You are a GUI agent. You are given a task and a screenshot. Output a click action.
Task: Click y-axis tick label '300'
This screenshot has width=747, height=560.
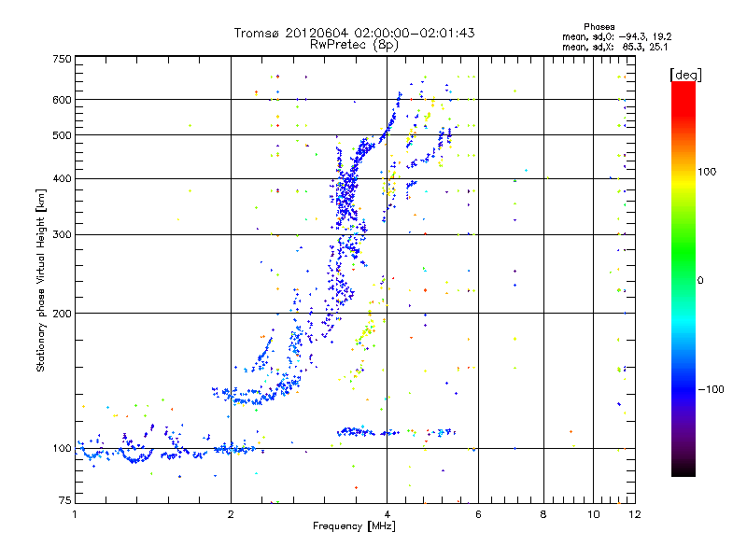click(x=62, y=235)
